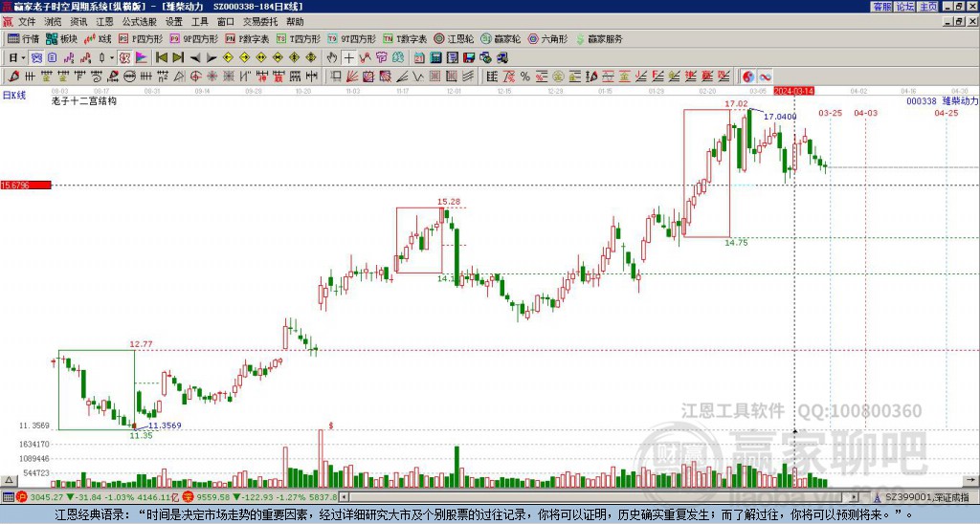The width and height of the screenshot is (980, 524).
Task: Click the 000338 stock code label
Action: click(922, 100)
